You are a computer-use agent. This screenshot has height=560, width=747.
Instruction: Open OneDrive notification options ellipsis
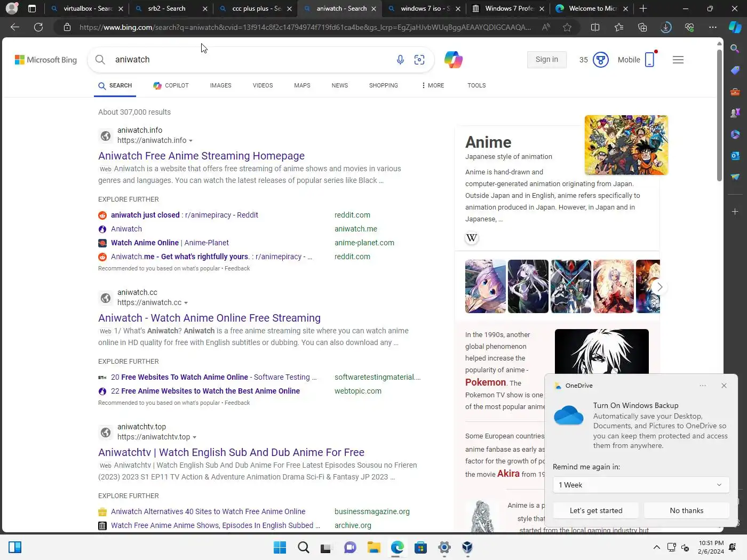[703, 386]
